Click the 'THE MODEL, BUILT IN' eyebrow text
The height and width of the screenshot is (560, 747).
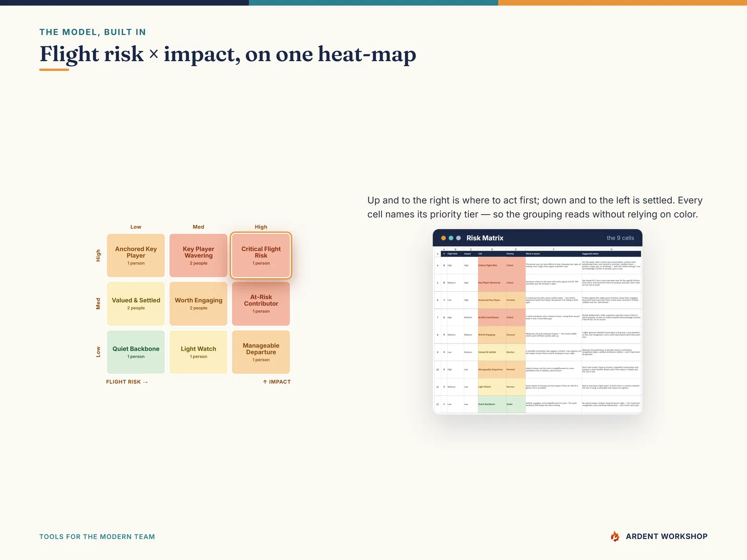pos(92,32)
